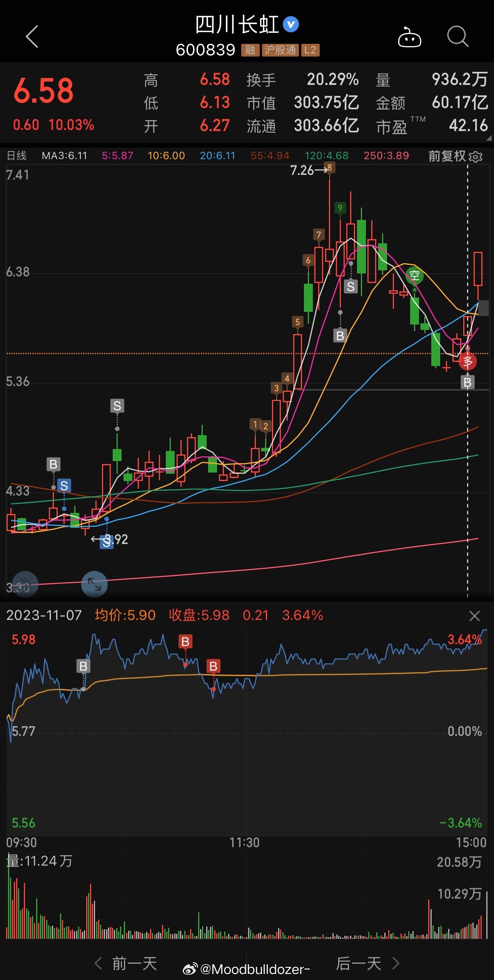Open the robot assistant icon
The height and width of the screenshot is (980, 494).
tap(409, 37)
